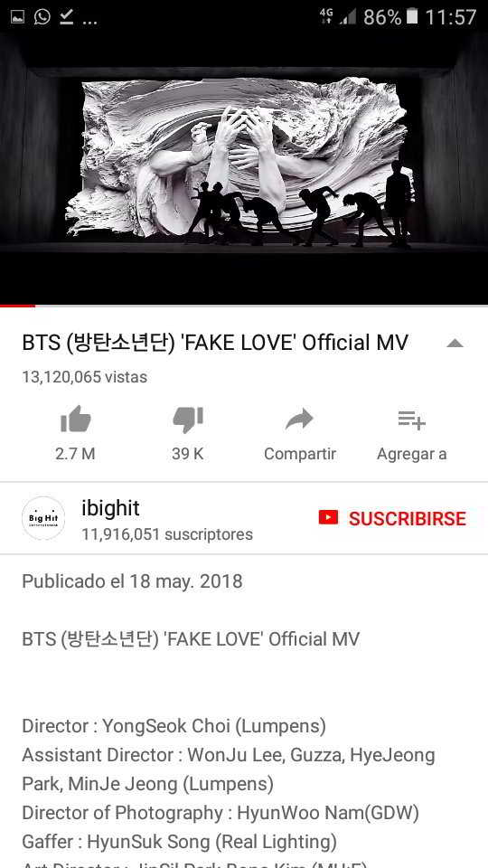The height and width of the screenshot is (868, 488).
Task: Tap the download-complete checkmark status icon
Action: (x=66, y=17)
